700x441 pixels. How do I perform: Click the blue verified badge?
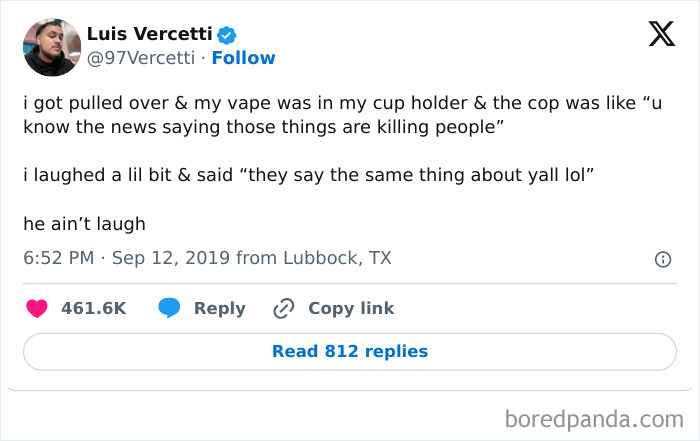point(227,36)
